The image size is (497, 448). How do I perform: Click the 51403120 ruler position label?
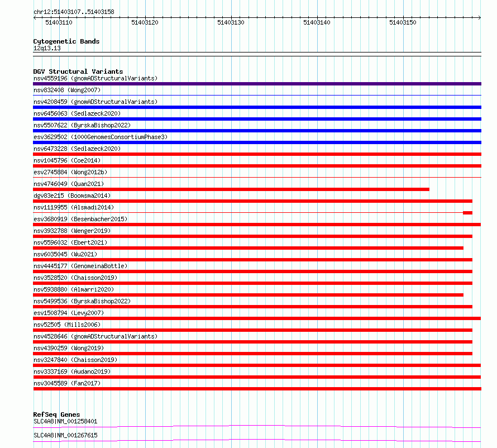point(145,22)
